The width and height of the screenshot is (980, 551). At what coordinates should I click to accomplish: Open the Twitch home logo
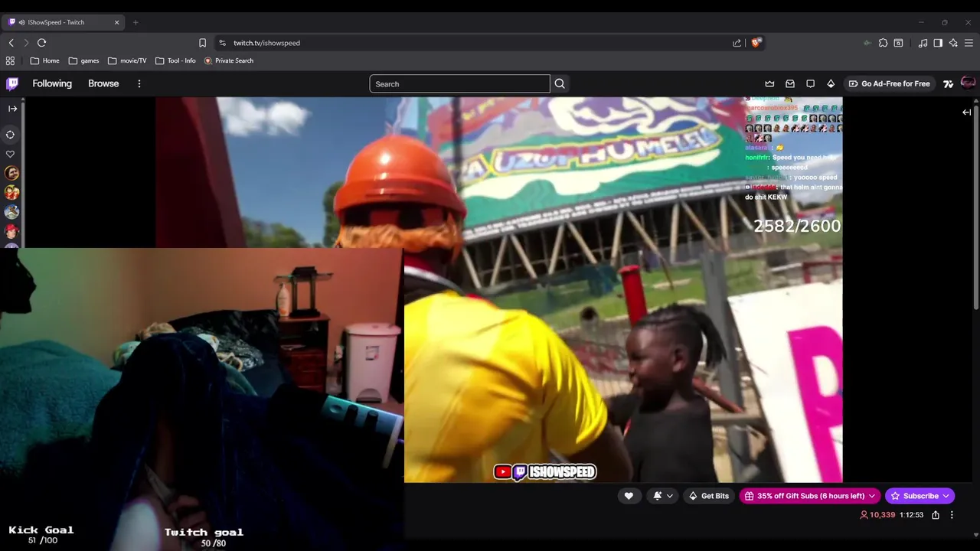coord(12,83)
